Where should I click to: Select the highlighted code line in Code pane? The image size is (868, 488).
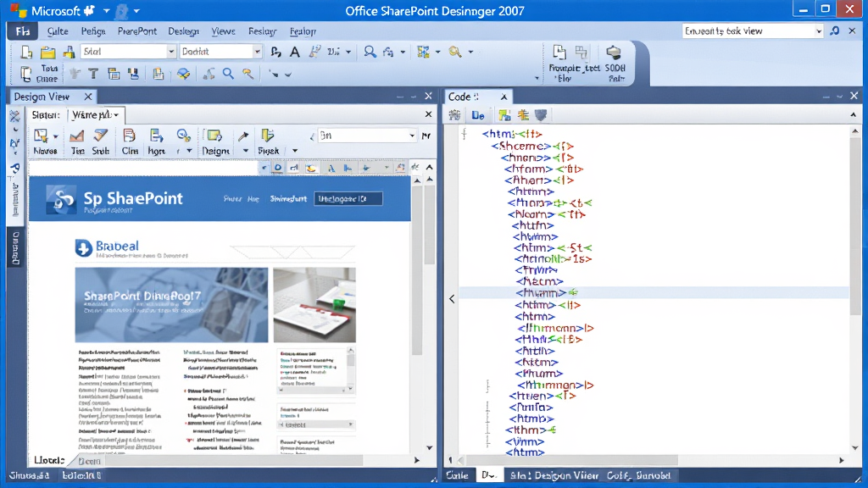654,292
